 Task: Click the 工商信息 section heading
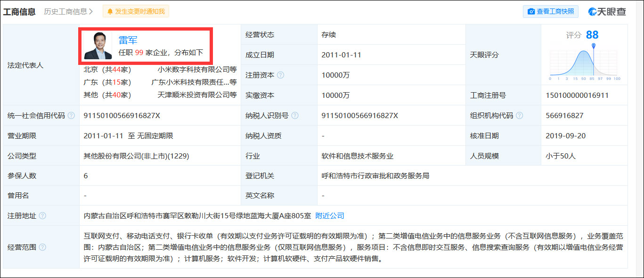click(x=19, y=11)
